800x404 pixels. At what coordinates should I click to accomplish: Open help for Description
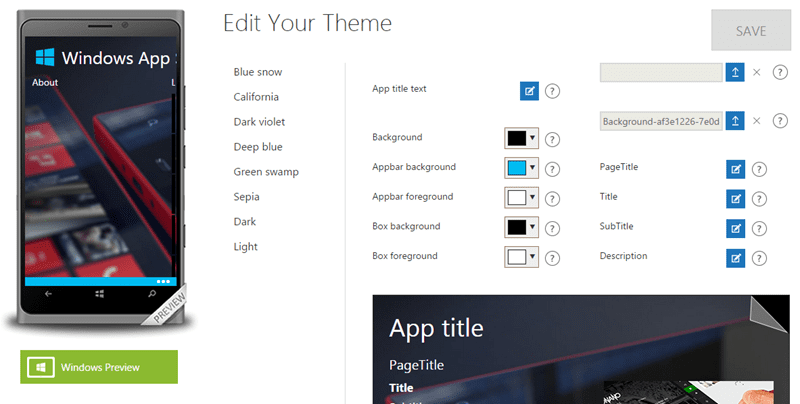click(759, 258)
